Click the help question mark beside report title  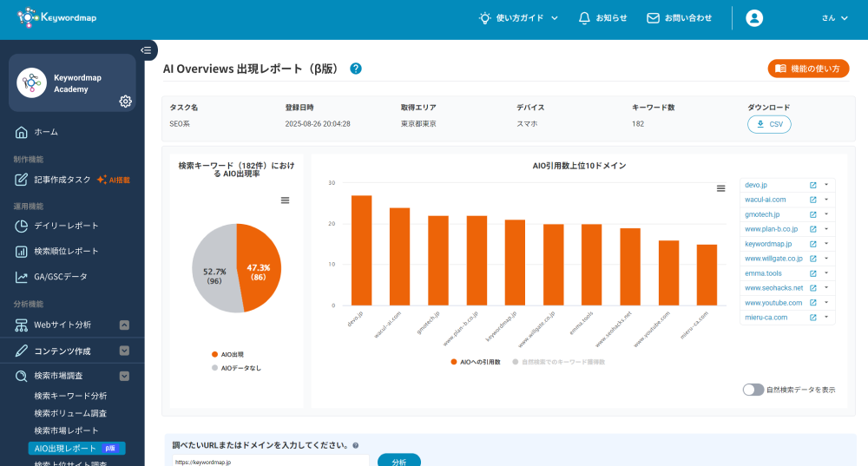click(356, 69)
